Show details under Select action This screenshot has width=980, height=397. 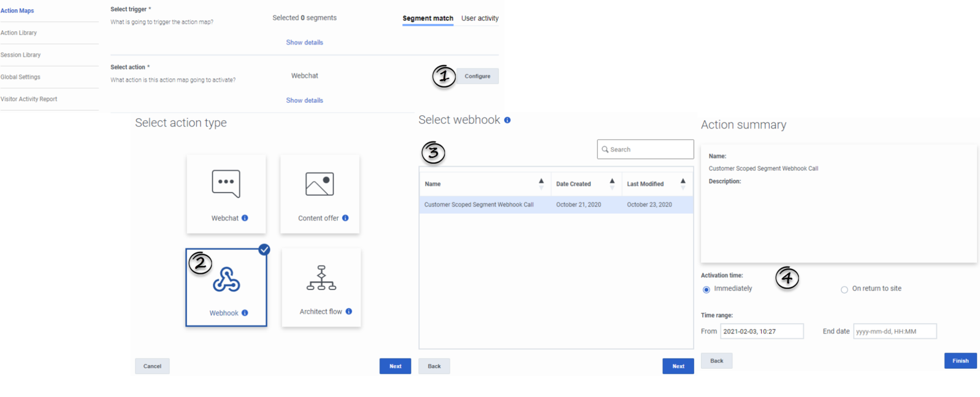point(304,100)
